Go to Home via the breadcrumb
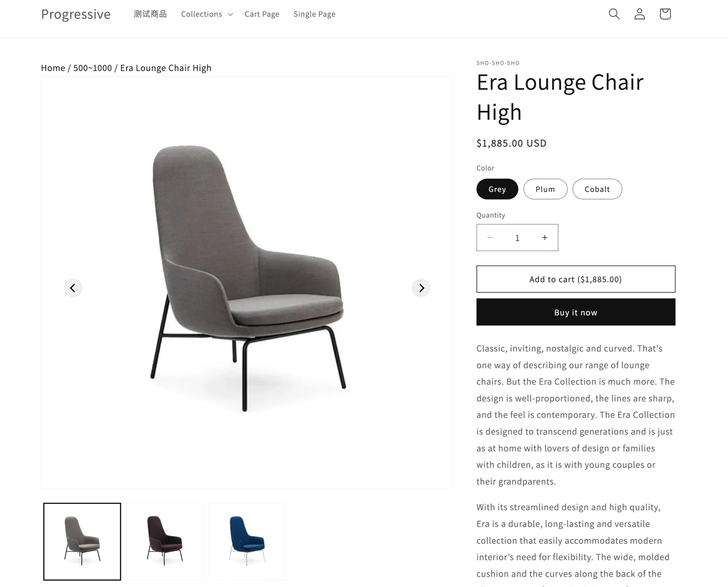728x587 pixels. pos(53,68)
